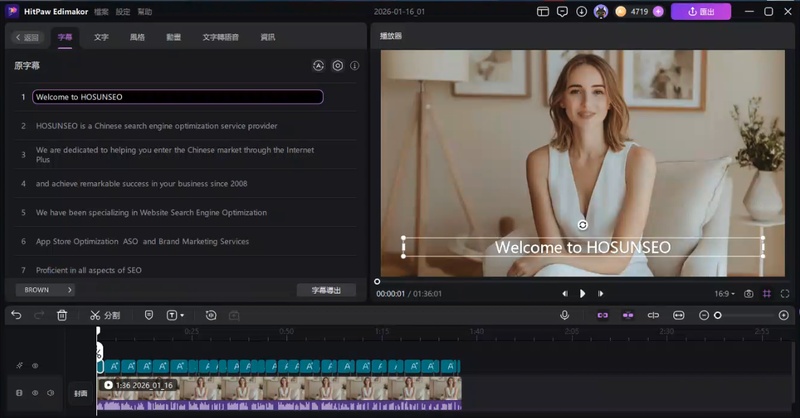Open the 檔案 menu
Viewport: 800px width, 418px height.
[x=101, y=12]
